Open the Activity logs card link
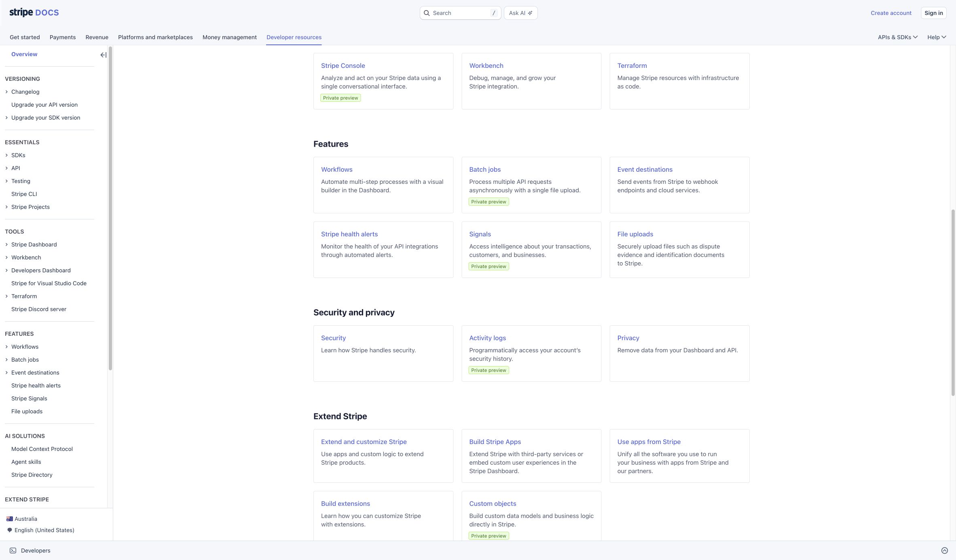Image resolution: width=956 pixels, height=560 pixels. point(487,338)
